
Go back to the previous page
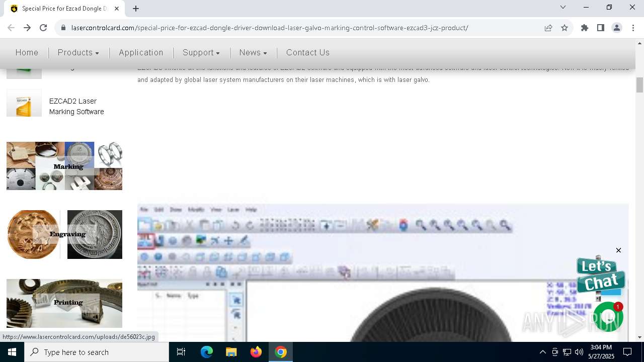pyautogui.click(x=11, y=28)
